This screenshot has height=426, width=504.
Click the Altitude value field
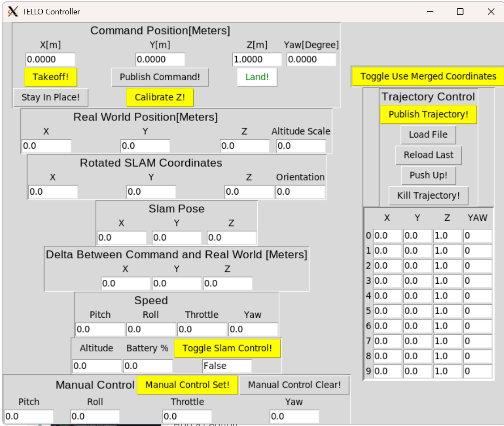coord(96,366)
